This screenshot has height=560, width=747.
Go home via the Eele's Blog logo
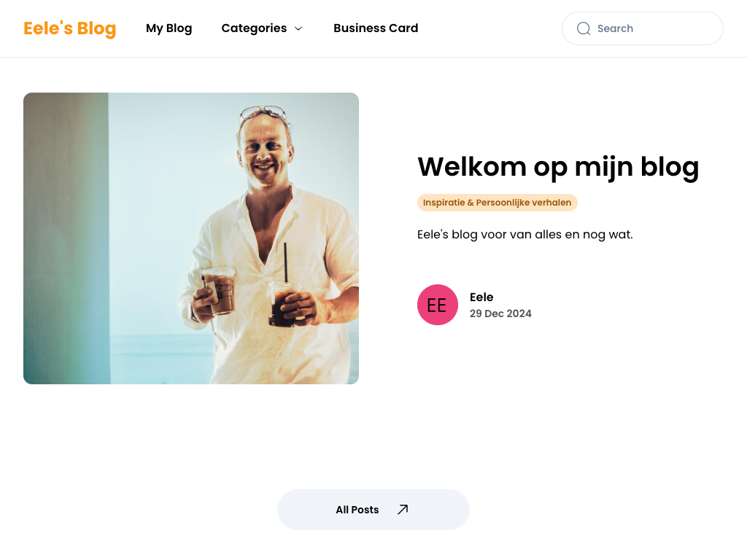69,28
